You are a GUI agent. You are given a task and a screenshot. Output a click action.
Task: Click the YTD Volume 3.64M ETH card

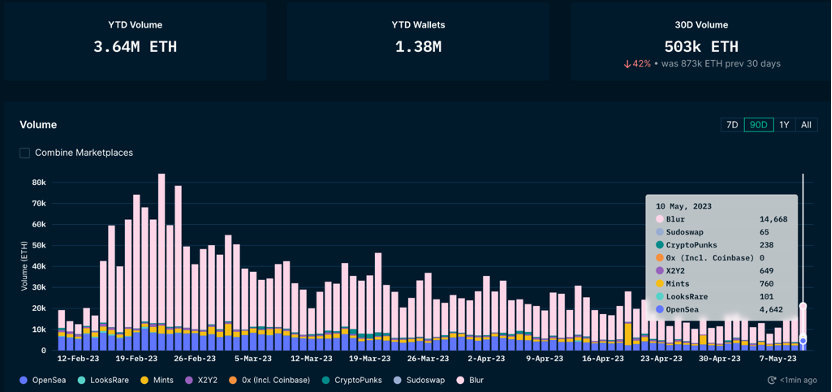point(135,41)
